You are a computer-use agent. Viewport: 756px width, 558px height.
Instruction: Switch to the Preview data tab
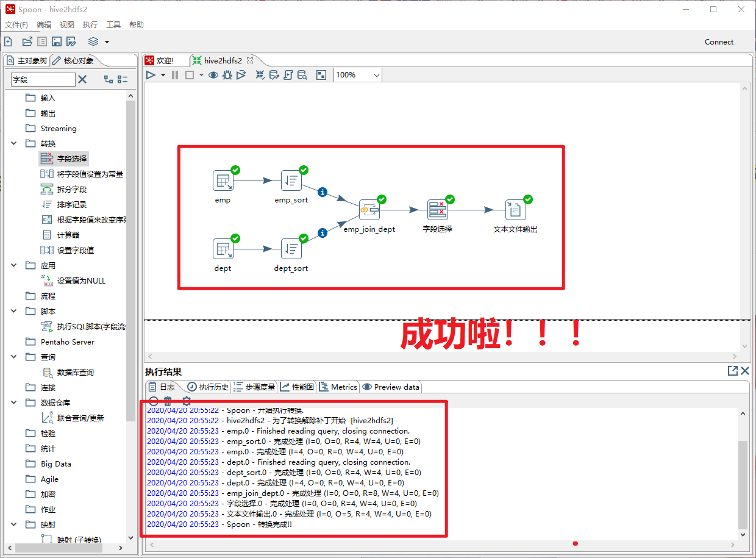391,387
